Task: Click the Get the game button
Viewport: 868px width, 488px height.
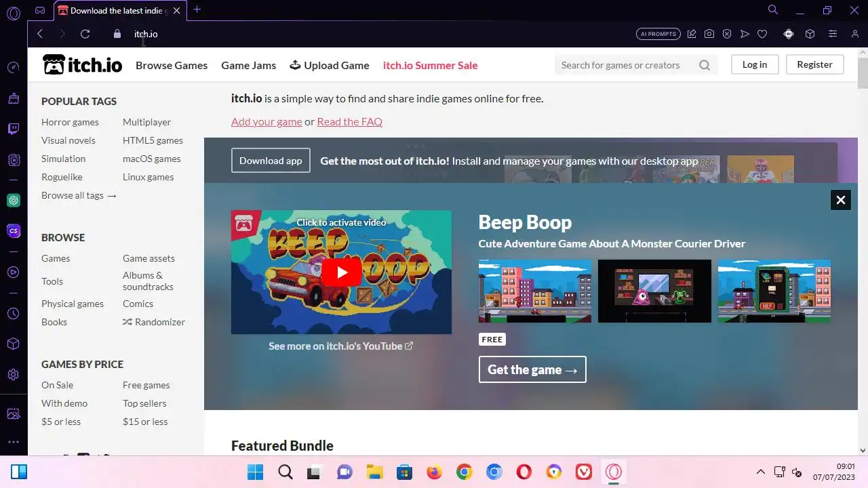Action: point(532,369)
